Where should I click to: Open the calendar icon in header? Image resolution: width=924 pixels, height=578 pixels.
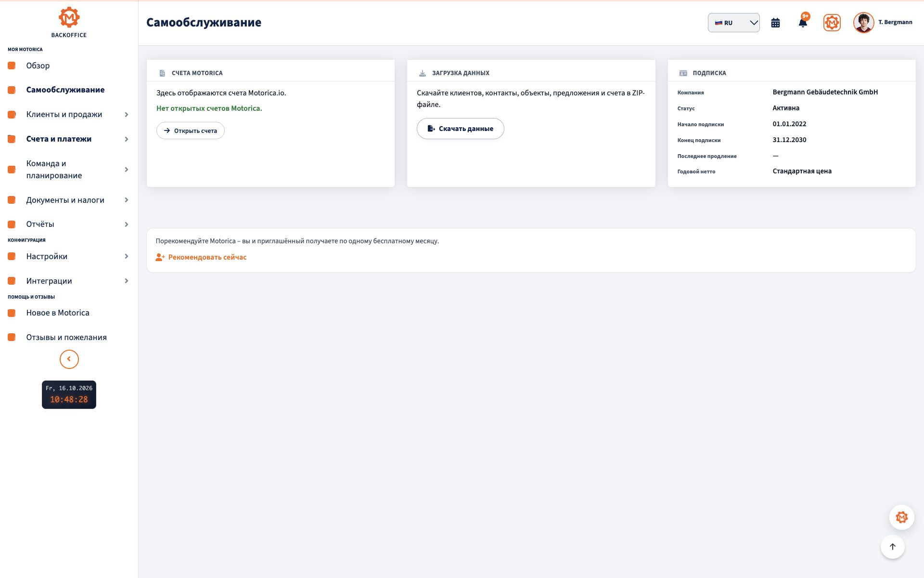[775, 23]
